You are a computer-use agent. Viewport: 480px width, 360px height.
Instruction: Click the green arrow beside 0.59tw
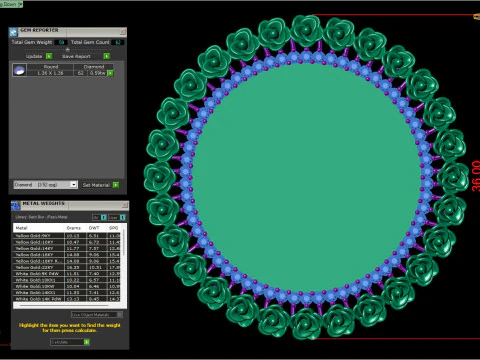tap(110, 73)
